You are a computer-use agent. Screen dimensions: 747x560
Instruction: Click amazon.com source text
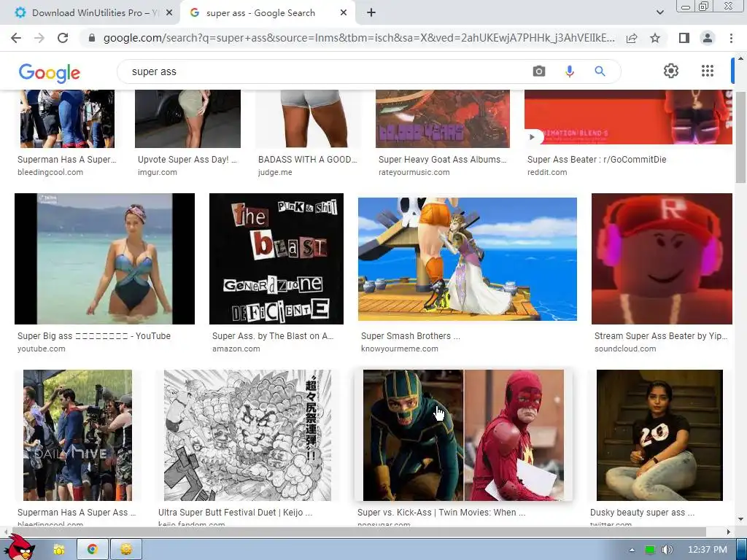236,349
